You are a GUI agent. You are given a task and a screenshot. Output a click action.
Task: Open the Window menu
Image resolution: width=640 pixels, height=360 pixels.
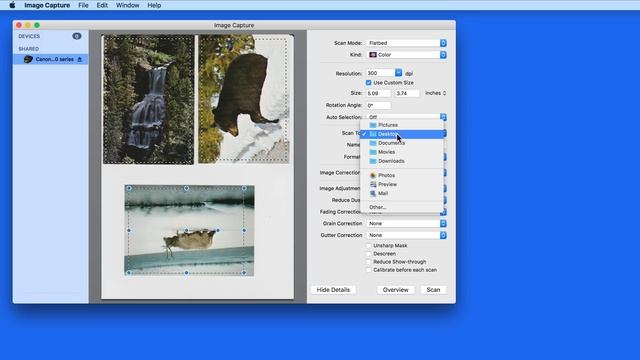127,5
